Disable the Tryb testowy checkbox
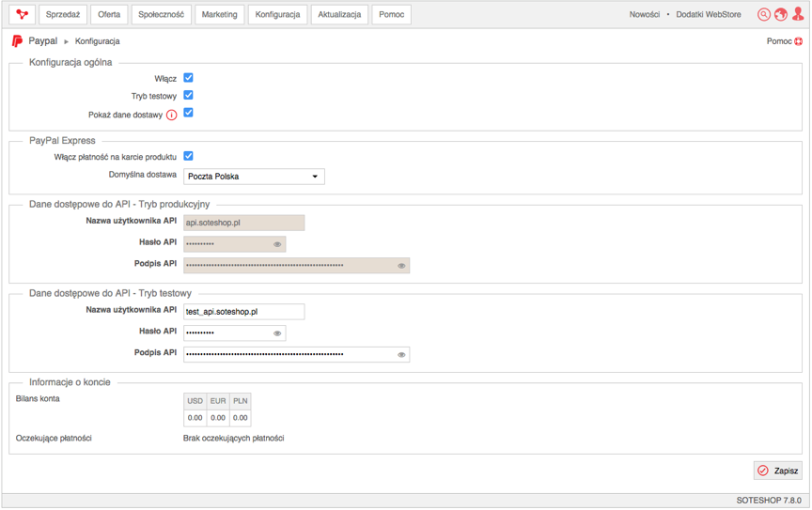 189,95
